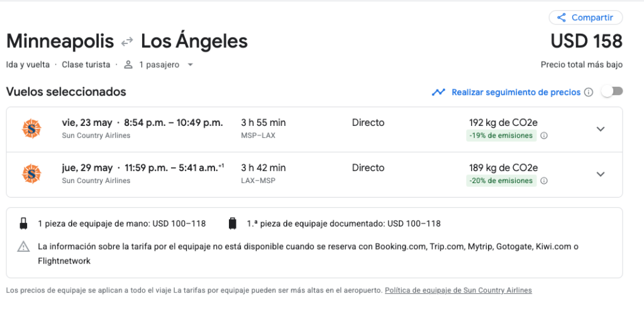Expand details of the LAX–MSP flight
The image size is (644, 309).
601,174
